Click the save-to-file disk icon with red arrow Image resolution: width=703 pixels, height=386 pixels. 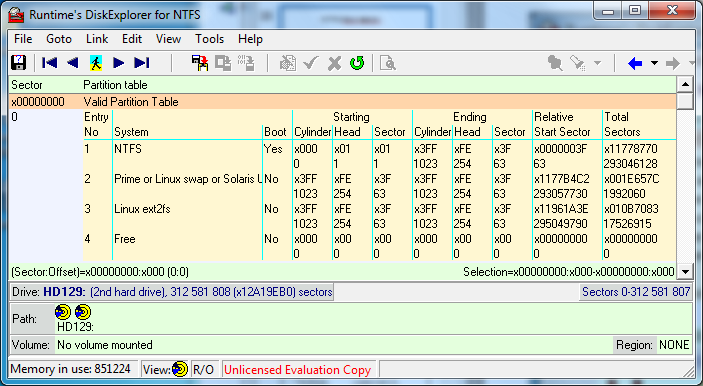(x=200, y=63)
